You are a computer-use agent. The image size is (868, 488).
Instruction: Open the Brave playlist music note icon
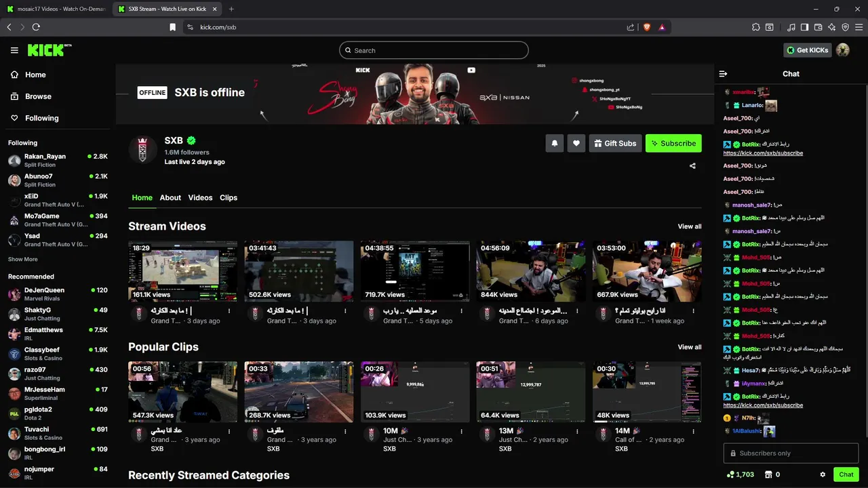791,27
